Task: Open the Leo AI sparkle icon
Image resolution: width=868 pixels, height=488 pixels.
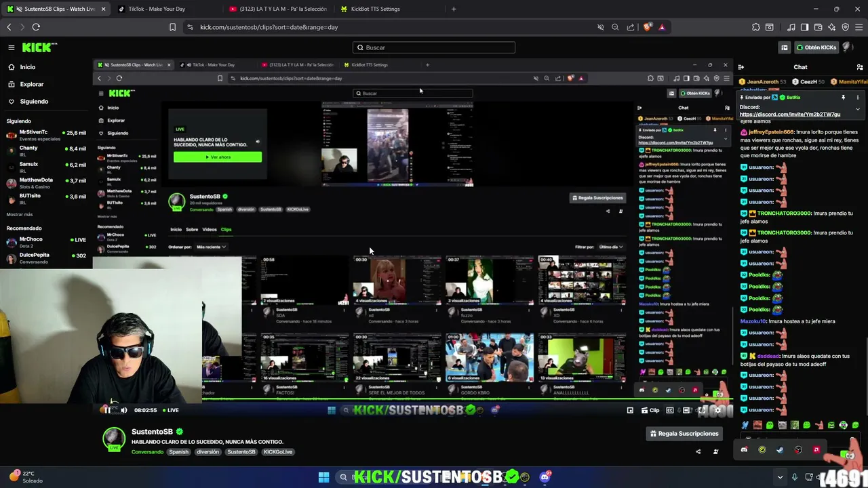Action: [x=831, y=27]
